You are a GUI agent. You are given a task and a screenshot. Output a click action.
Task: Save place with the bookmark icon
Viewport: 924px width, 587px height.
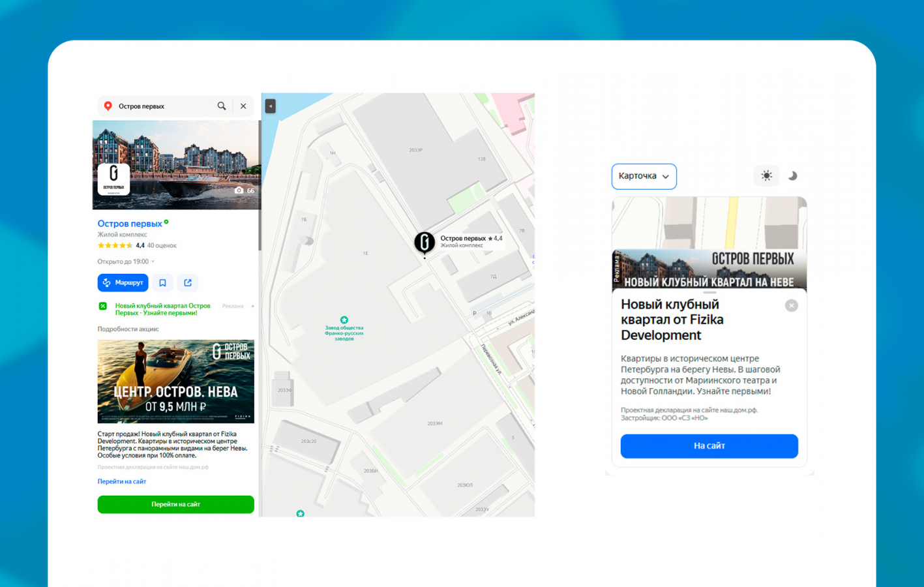click(162, 282)
